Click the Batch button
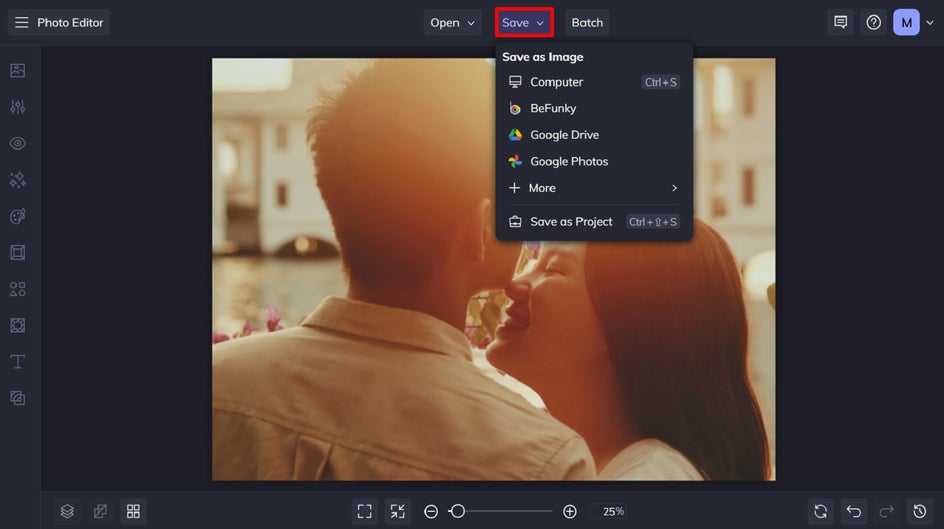Viewport: 944px width, 529px height. [587, 22]
